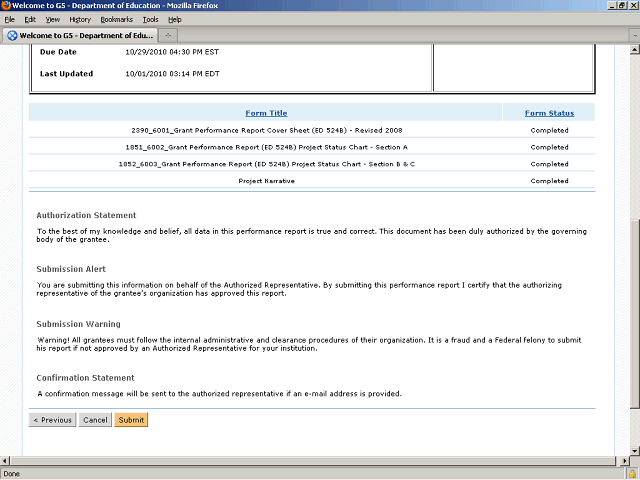This screenshot has width=640, height=480.
Task: Open the Bookmarks menu
Action: [x=116, y=20]
